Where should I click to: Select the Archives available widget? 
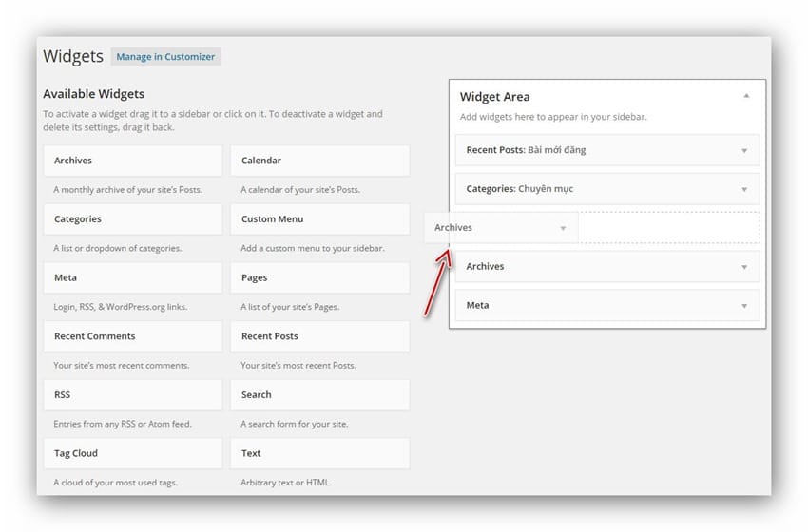coord(133,161)
